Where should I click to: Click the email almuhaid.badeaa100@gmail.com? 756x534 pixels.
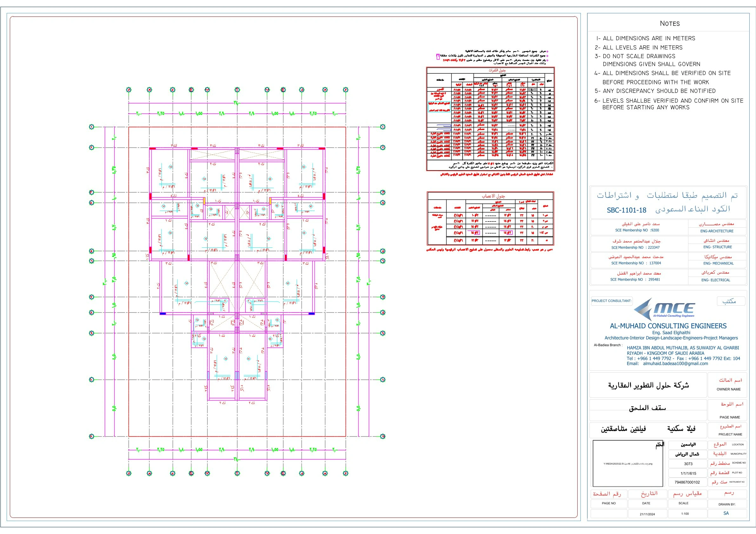(x=675, y=364)
